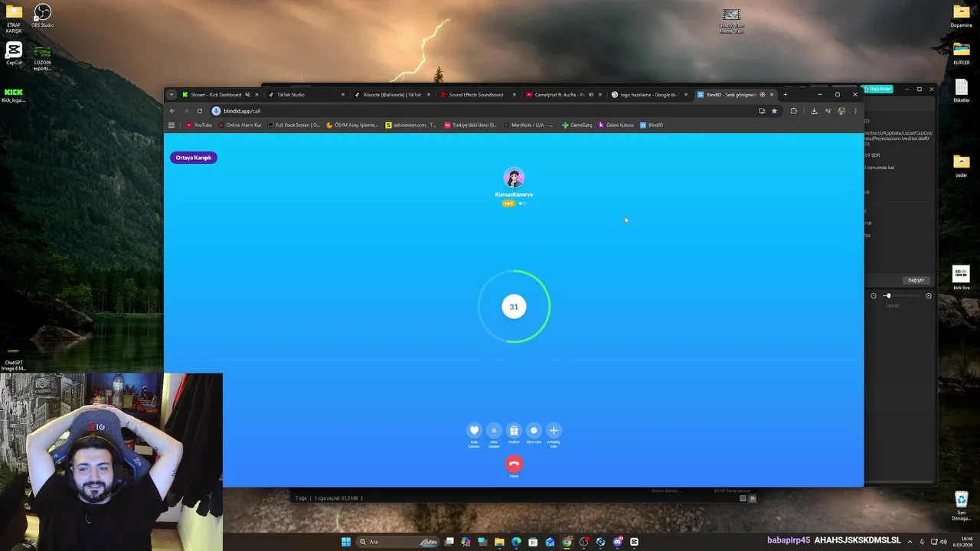
Task: Click browser back arrow
Action: tap(172, 111)
